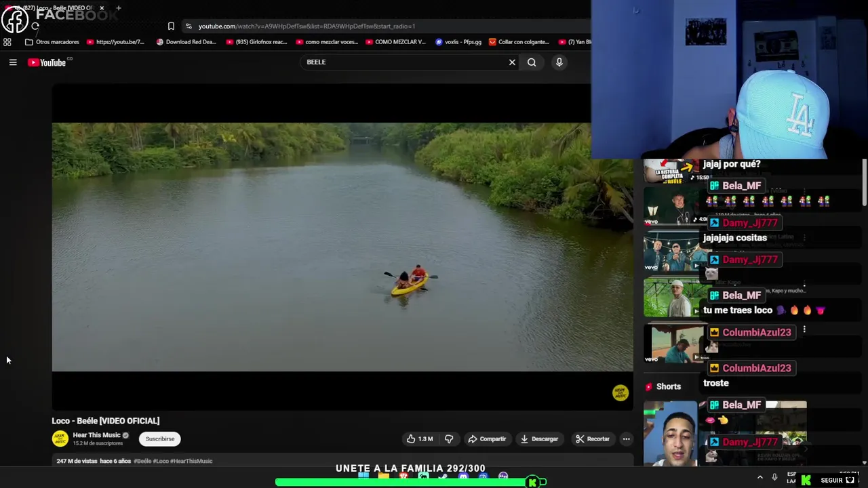This screenshot has width=868, height=488.
Task: Open the COMO MEZCLAR V... bookmark
Action: pyautogui.click(x=395, y=42)
